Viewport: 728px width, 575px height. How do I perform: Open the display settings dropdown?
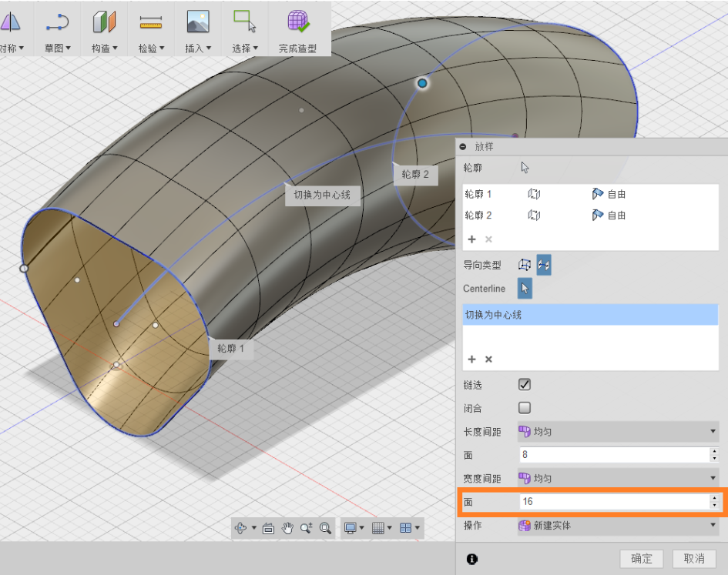357,528
